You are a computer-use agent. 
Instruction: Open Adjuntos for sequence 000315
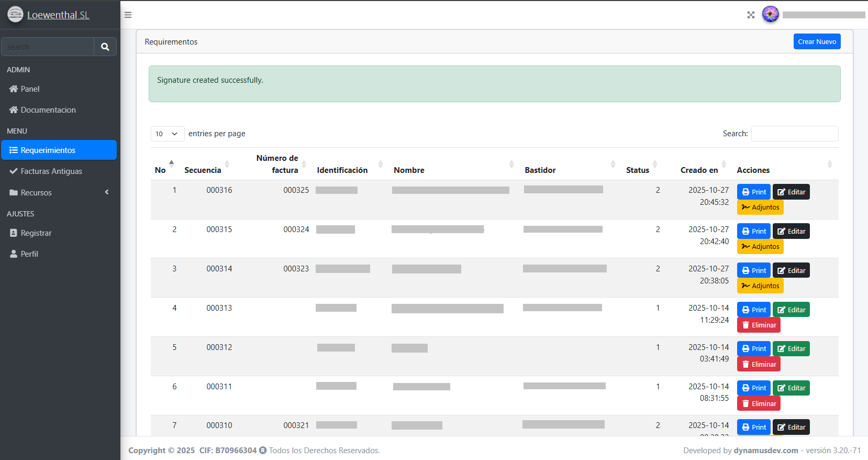(x=760, y=247)
